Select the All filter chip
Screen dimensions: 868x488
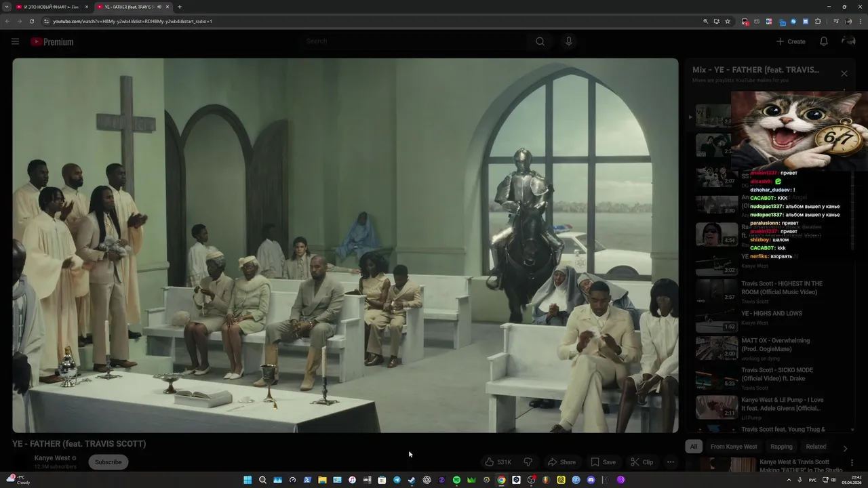(693, 447)
